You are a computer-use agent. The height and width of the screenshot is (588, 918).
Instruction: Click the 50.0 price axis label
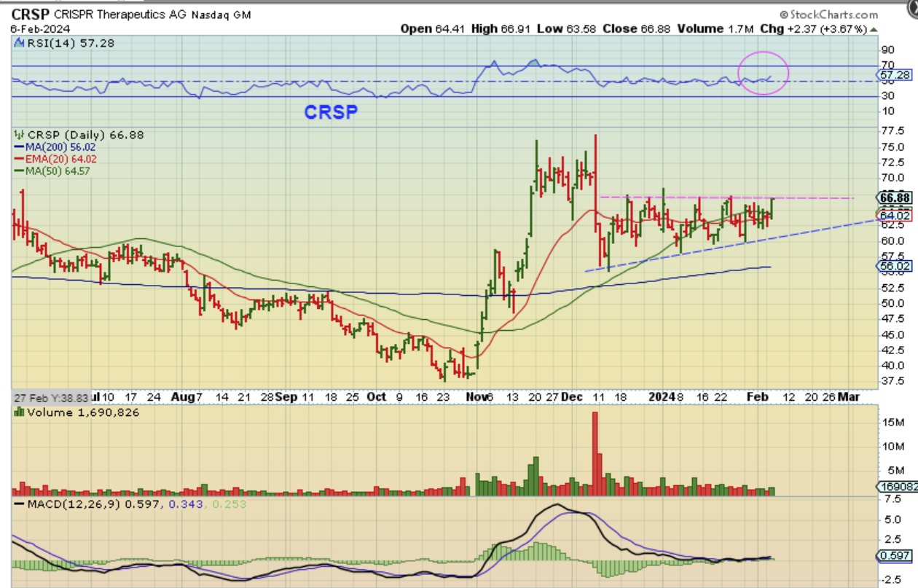coord(892,303)
